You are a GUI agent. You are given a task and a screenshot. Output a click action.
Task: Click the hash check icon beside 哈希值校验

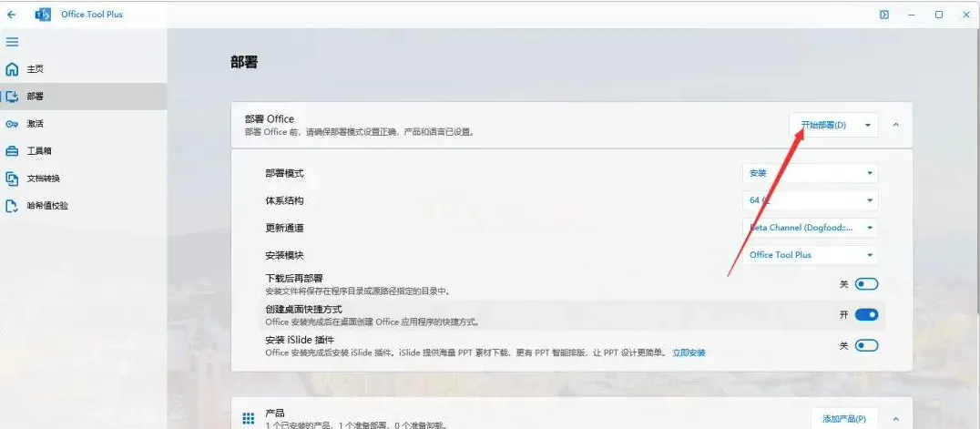(12, 206)
